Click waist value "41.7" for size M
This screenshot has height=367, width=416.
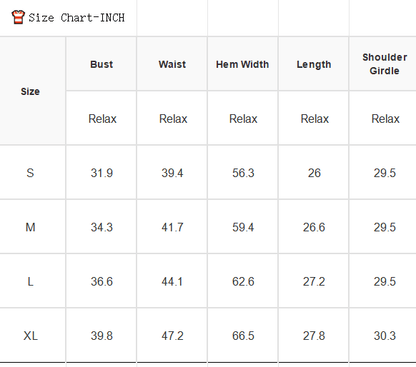[172, 227]
